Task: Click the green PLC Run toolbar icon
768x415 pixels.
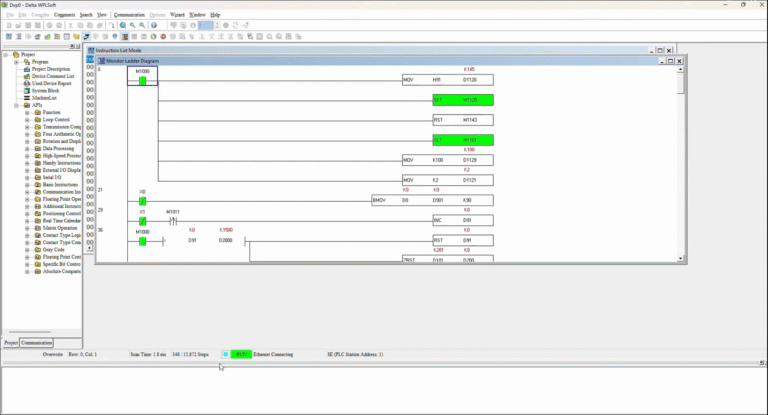Action: 153,37
